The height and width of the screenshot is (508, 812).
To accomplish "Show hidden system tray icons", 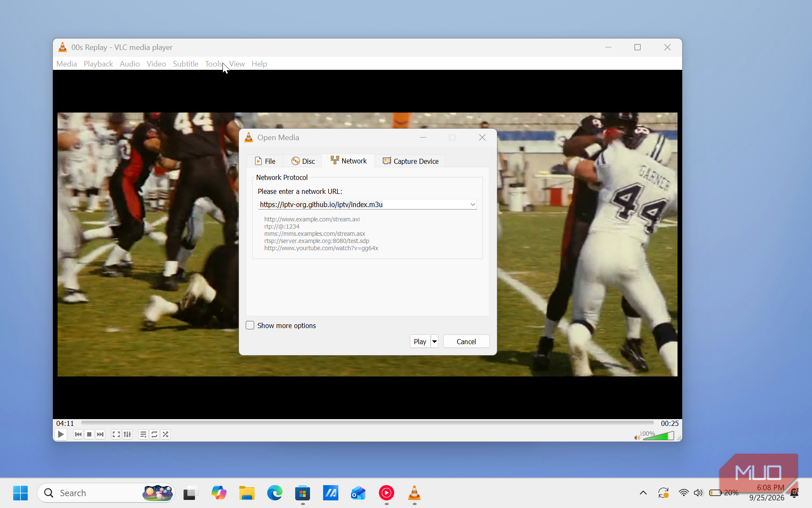I will [x=643, y=493].
